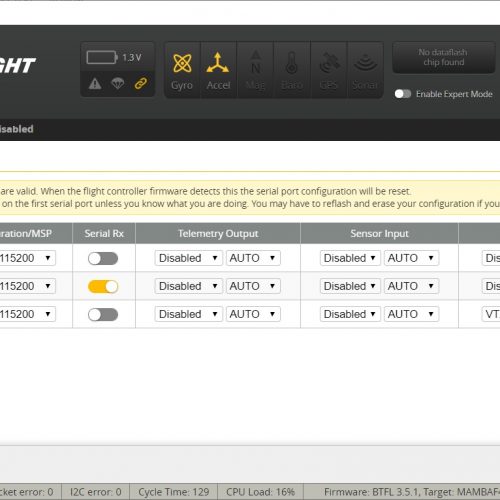Open third row MSP baud rate 115200 dropdown

tap(27, 314)
